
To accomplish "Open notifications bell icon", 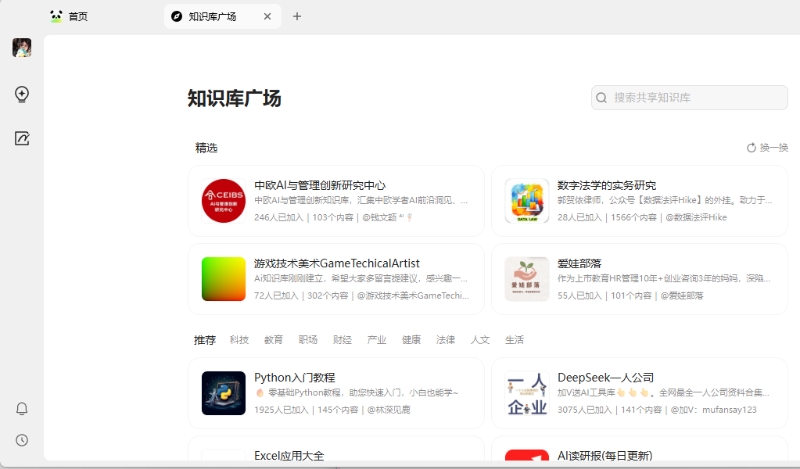I will pos(22,409).
